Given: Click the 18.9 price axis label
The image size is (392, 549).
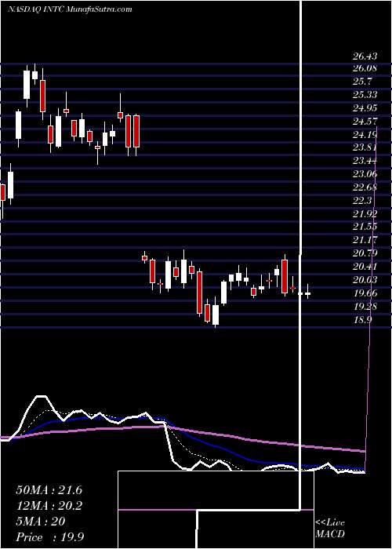Looking at the screenshot, I should point(362,319).
